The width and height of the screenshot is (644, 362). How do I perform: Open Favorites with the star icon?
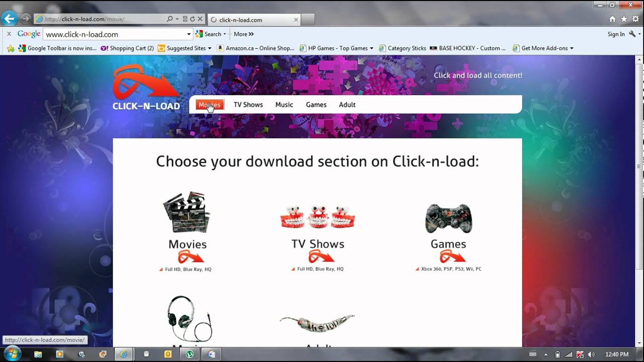(x=624, y=19)
